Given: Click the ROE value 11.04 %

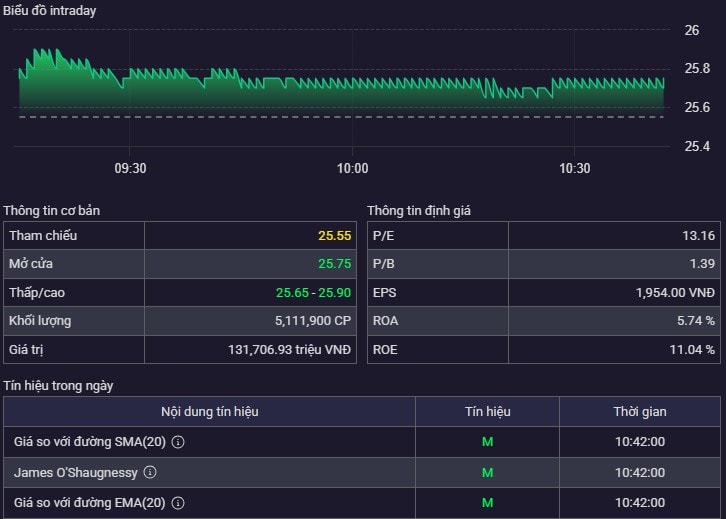Looking at the screenshot, I should point(692,350).
